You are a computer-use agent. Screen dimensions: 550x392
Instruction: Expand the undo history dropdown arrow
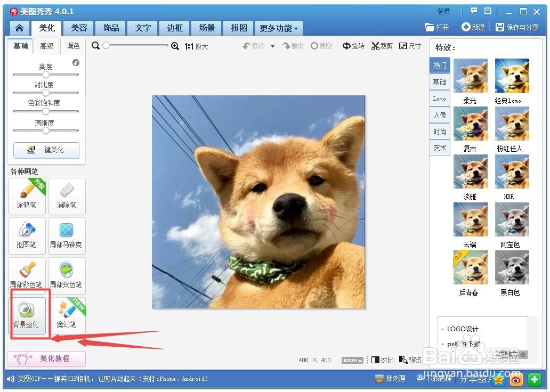[272, 46]
